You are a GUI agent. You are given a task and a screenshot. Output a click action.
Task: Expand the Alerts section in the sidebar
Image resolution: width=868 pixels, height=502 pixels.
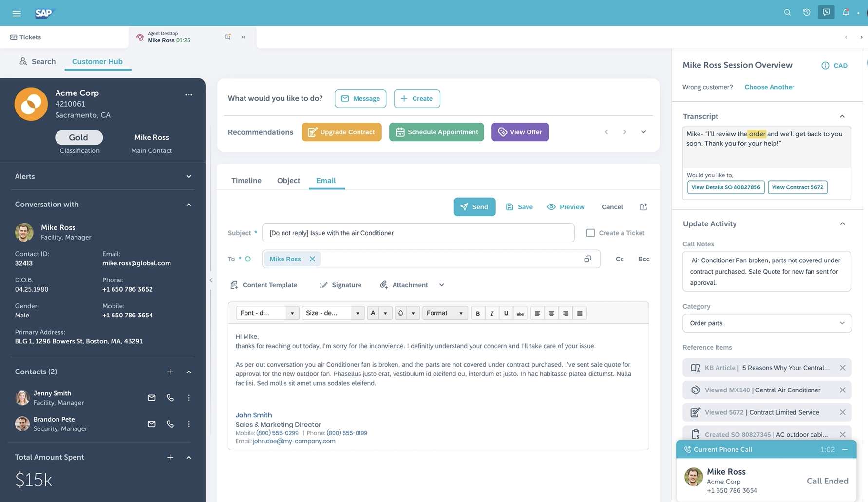point(189,176)
